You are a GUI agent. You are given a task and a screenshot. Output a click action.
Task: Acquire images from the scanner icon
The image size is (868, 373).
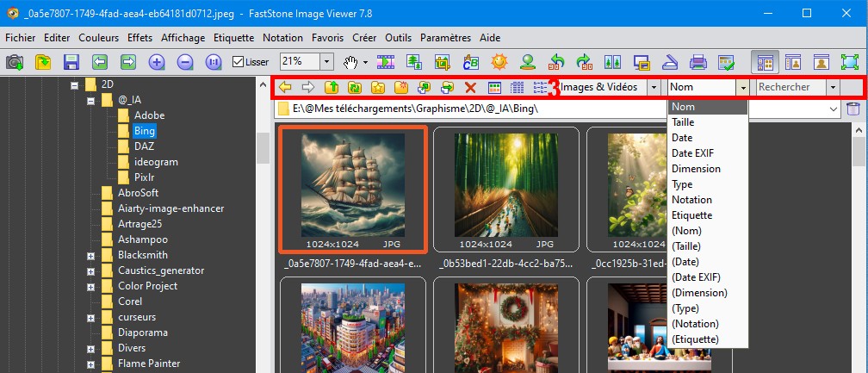[x=670, y=61]
